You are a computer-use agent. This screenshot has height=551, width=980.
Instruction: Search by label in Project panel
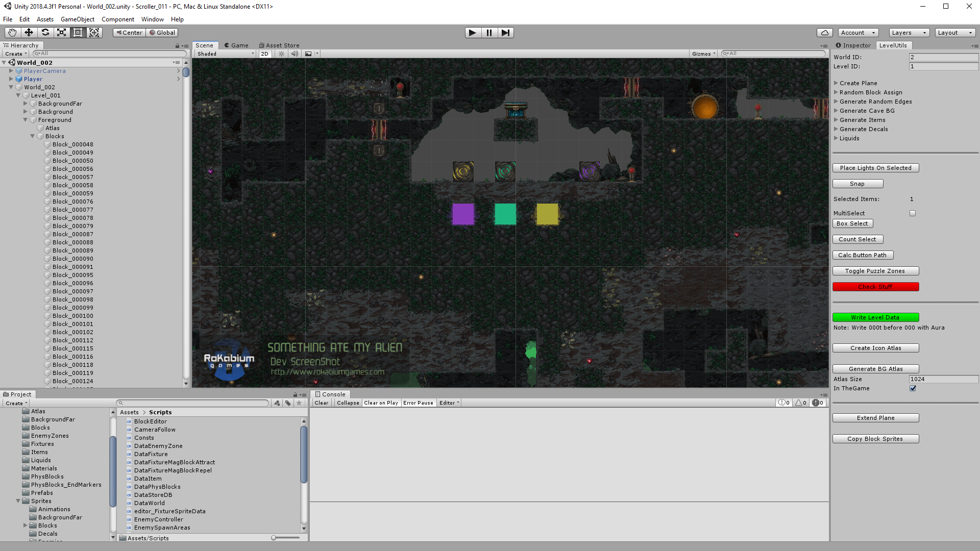coord(288,403)
